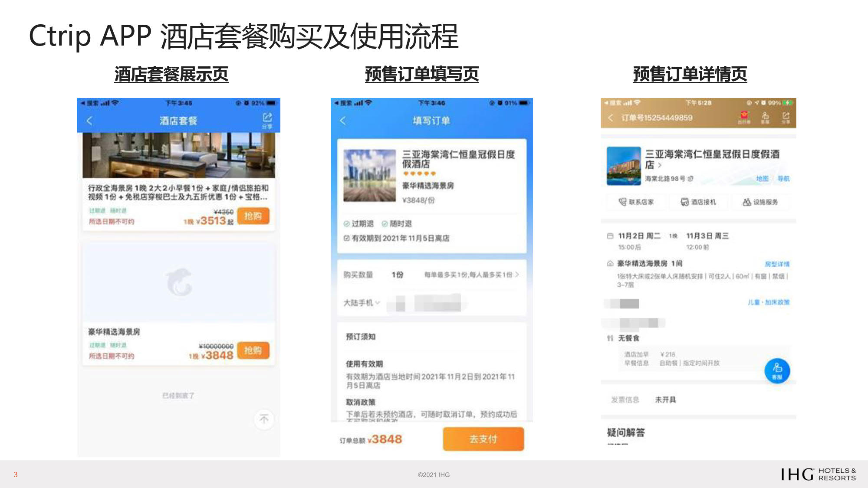Tap orange 去支付 button
The width and height of the screenshot is (868, 488).
[483, 439]
